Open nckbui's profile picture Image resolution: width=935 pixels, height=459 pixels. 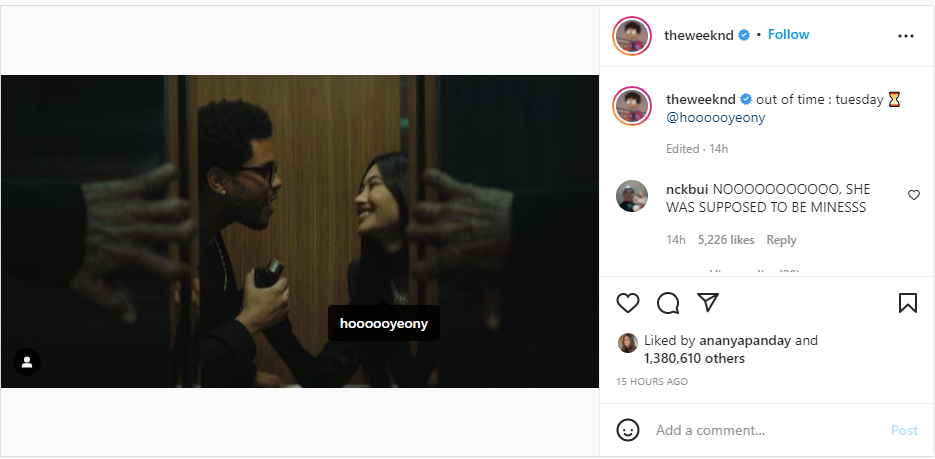(x=632, y=196)
